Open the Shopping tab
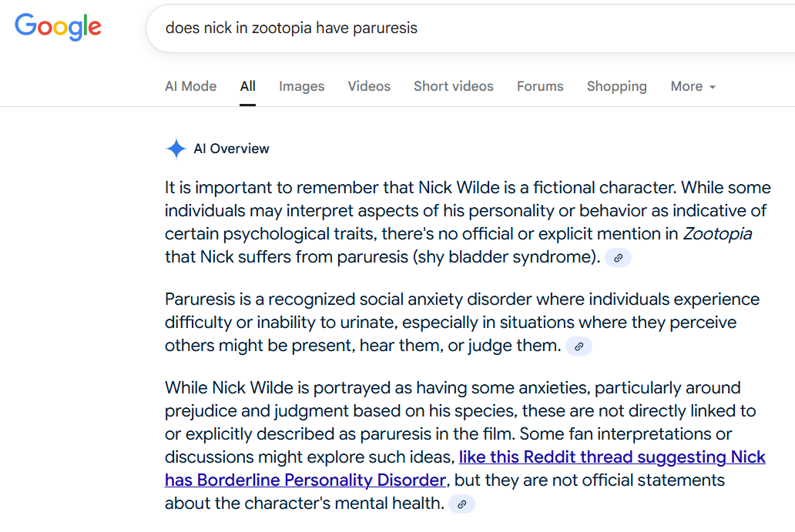 pos(617,86)
